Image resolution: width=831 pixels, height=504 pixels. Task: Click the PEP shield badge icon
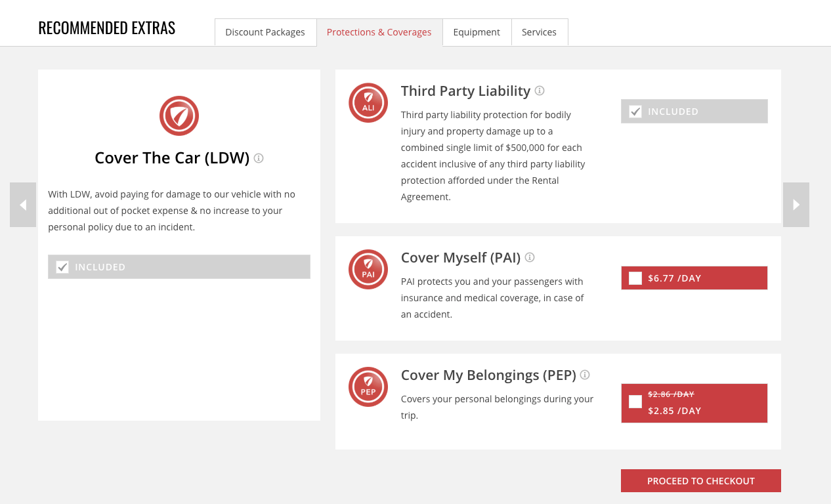pyautogui.click(x=368, y=387)
